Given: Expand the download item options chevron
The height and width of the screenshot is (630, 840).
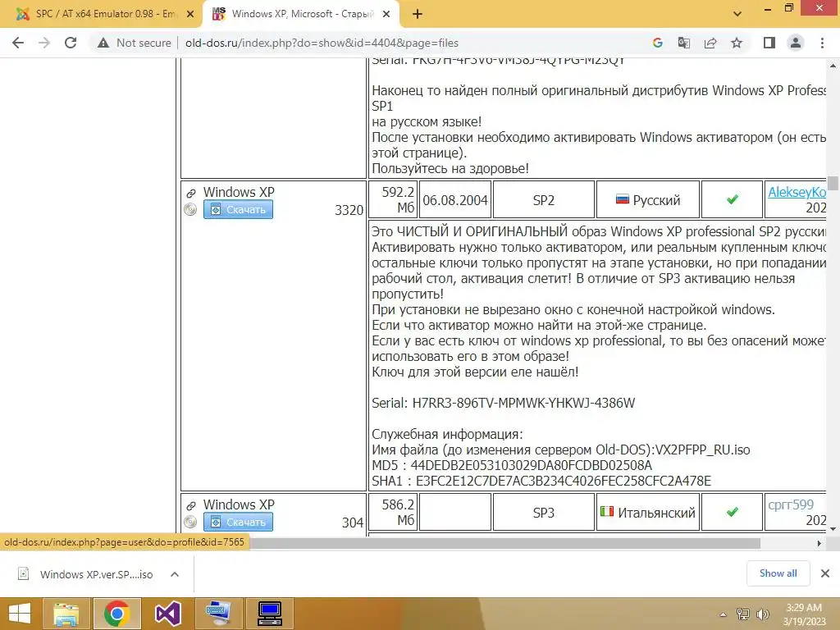Looking at the screenshot, I should pyautogui.click(x=175, y=574).
